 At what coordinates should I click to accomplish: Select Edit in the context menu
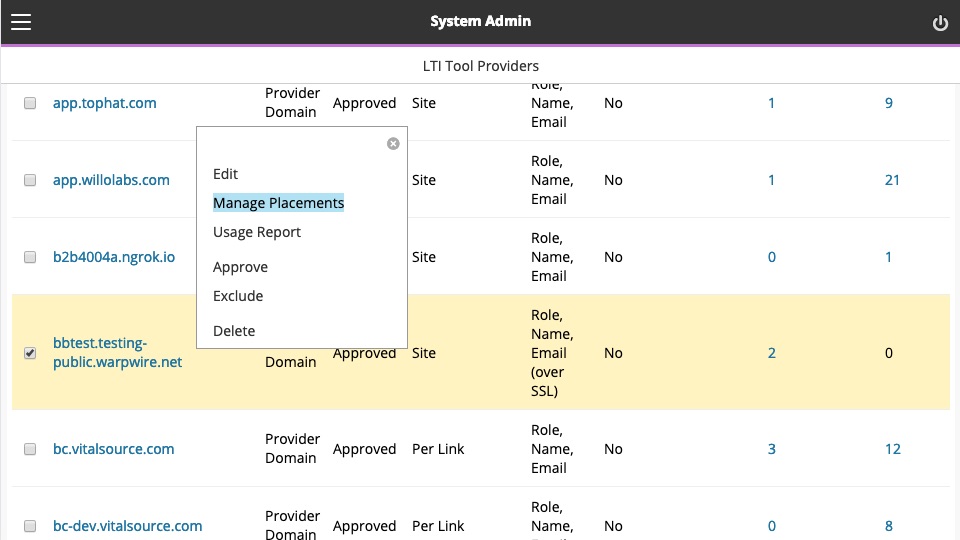pyautogui.click(x=225, y=174)
